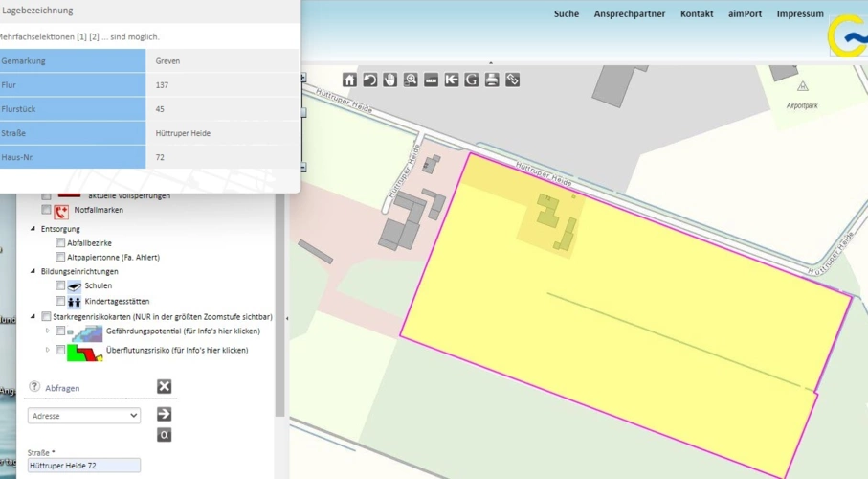Click the Überflutungsrisiko legend color swatch

85,352
